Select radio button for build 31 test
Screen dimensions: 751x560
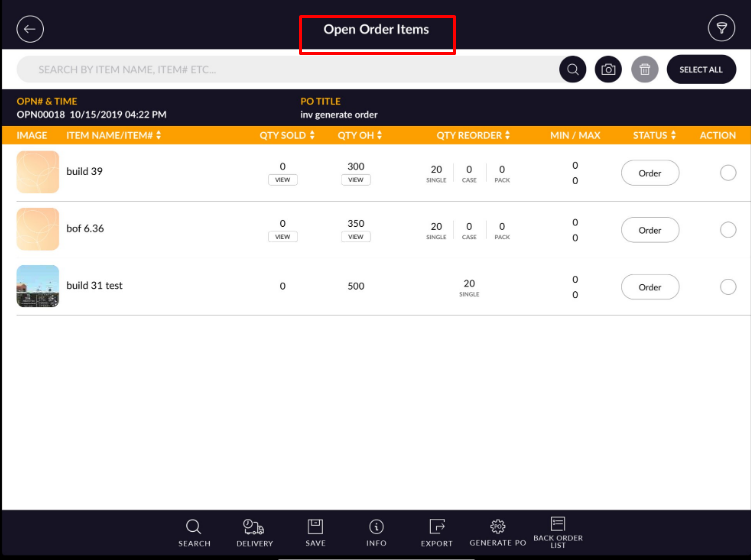coord(728,287)
